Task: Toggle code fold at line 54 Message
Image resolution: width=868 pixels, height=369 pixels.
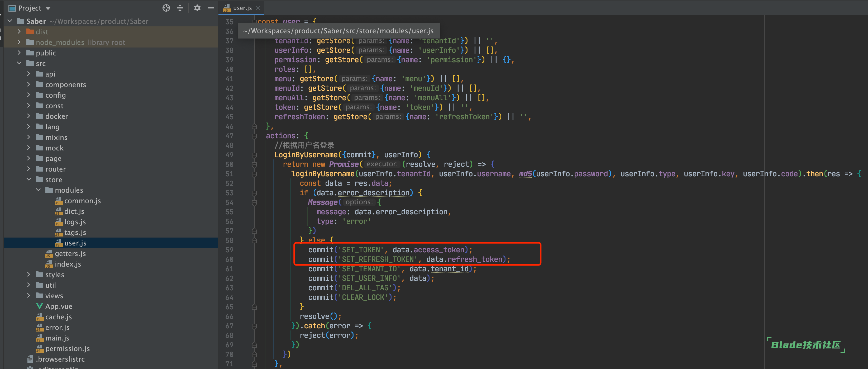Action: coord(254,202)
